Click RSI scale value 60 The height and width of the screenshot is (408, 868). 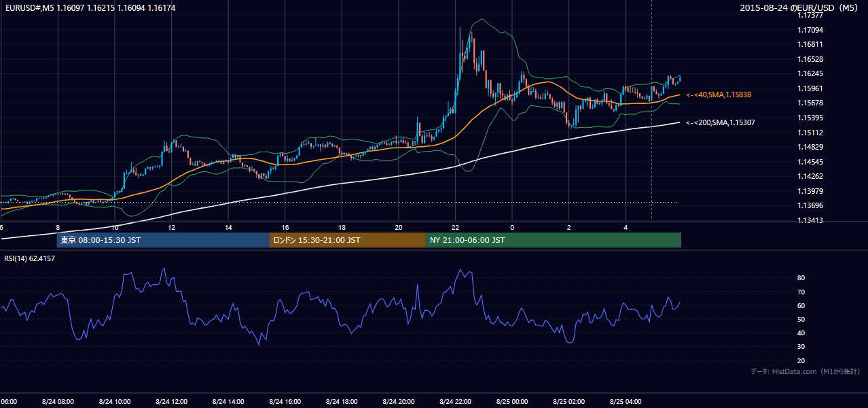pos(801,306)
